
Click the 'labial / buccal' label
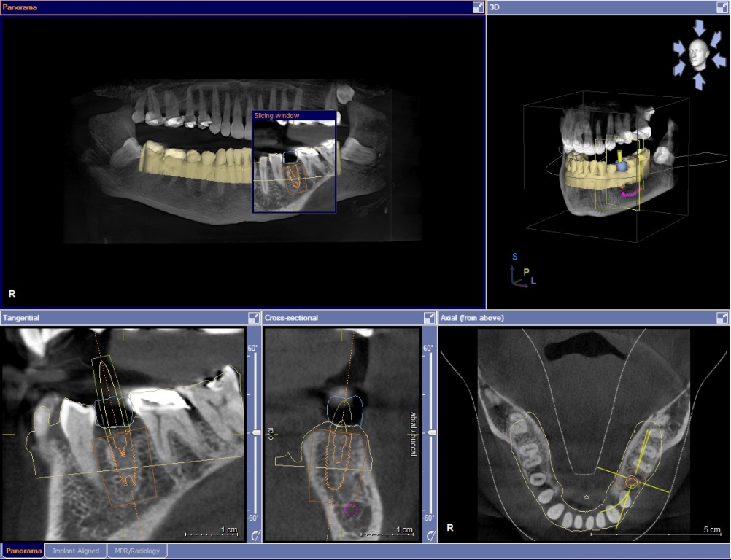(413, 433)
